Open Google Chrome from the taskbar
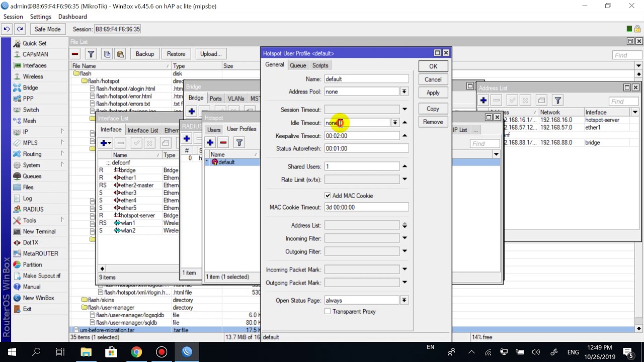Image resolution: width=644 pixels, height=362 pixels. coord(136,352)
